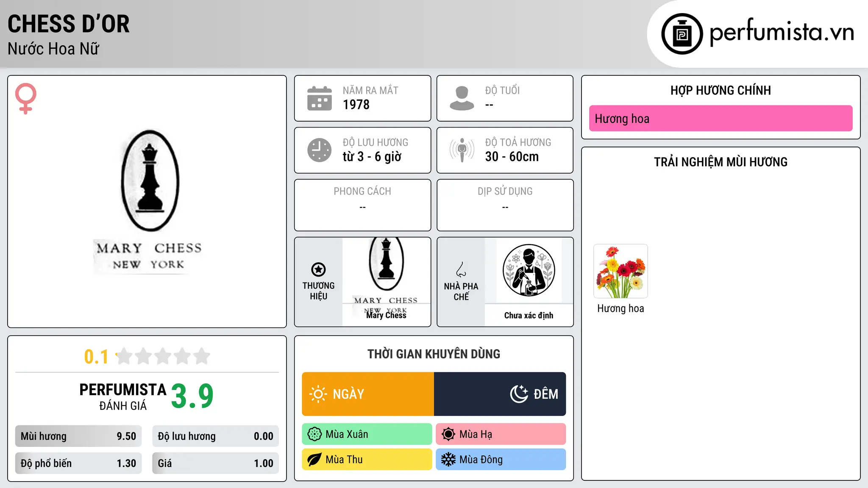
Task: Click the Nước Hoa Nữ subtitle
Action: pyautogui.click(x=53, y=49)
